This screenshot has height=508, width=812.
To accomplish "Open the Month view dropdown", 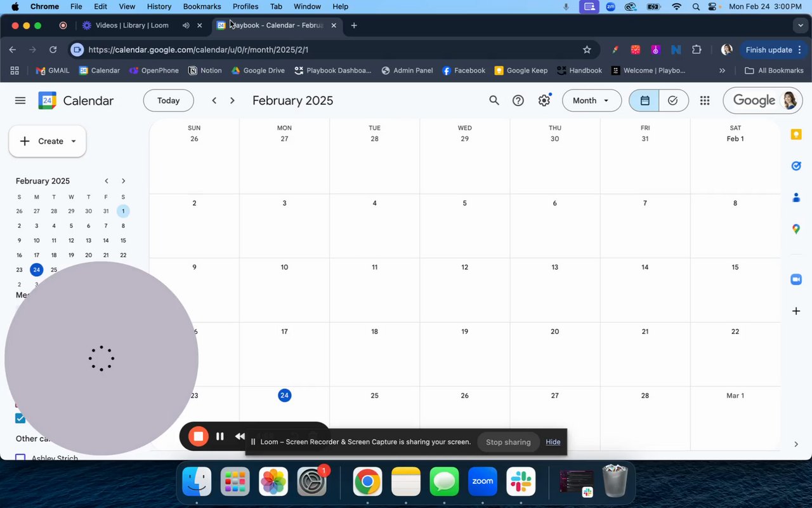I will 591,100.
